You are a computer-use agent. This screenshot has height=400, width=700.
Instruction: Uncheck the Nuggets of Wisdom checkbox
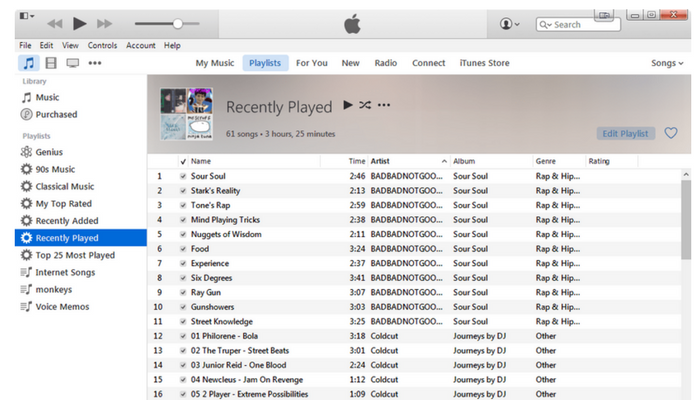[x=183, y=234]
